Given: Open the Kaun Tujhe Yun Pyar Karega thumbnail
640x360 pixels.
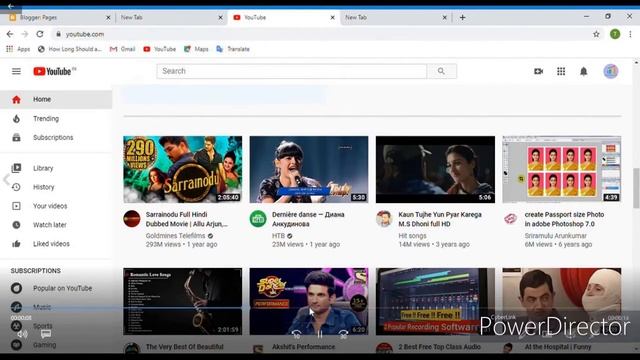Looking at the screenshot, I should coord(435,169).
